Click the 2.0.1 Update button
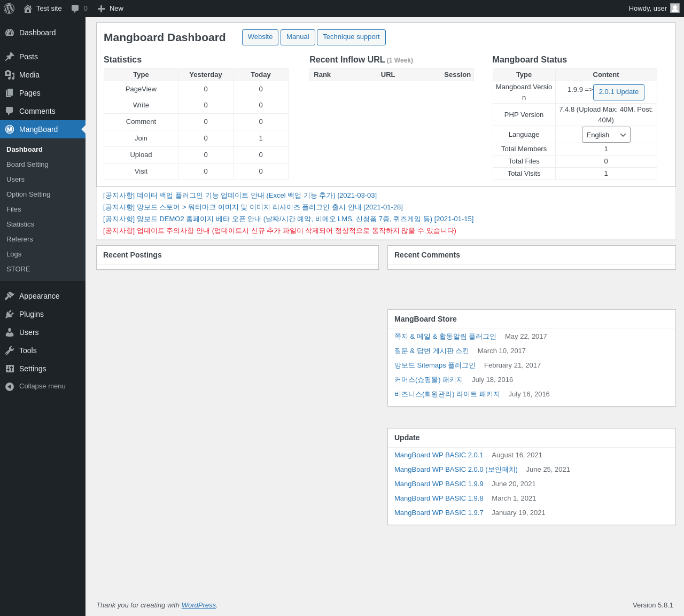 click(x=619, y=92)
